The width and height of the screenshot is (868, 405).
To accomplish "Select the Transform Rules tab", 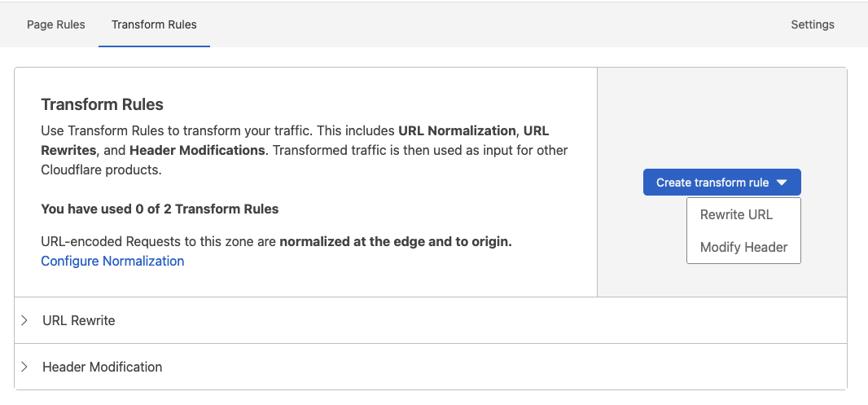I will [x=154, y=24].
